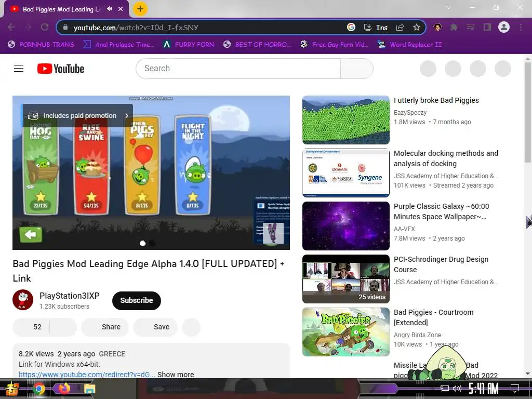Click the AA-VFX channel name
Screen dimensions: 532x399
pyautogui.click(x=404, y=229)
